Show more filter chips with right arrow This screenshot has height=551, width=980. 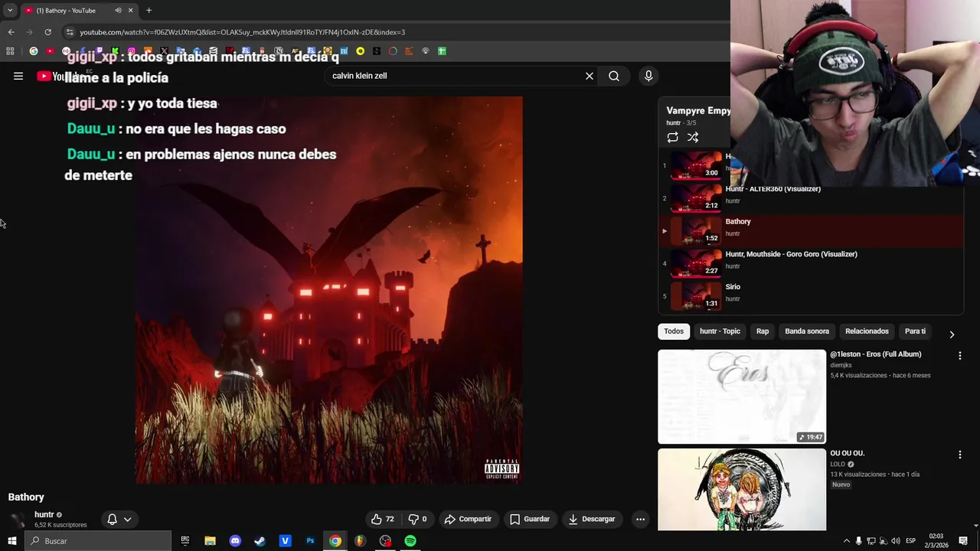pos(952,334)
